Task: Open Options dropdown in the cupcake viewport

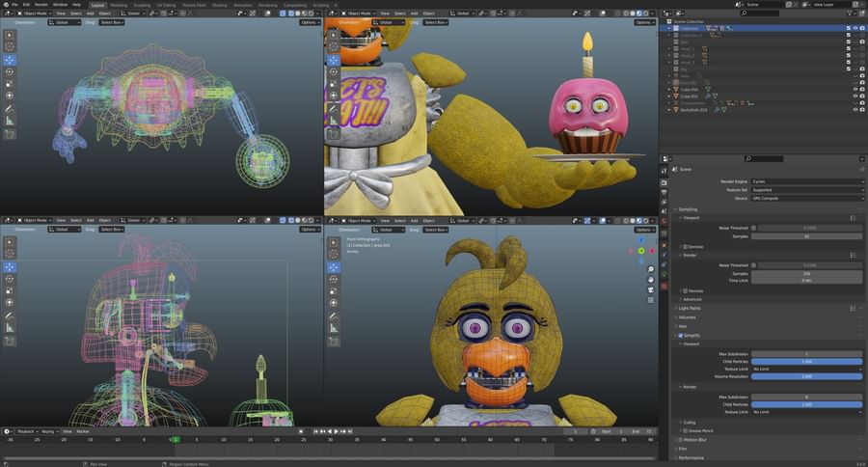Action: coord(644,22)
